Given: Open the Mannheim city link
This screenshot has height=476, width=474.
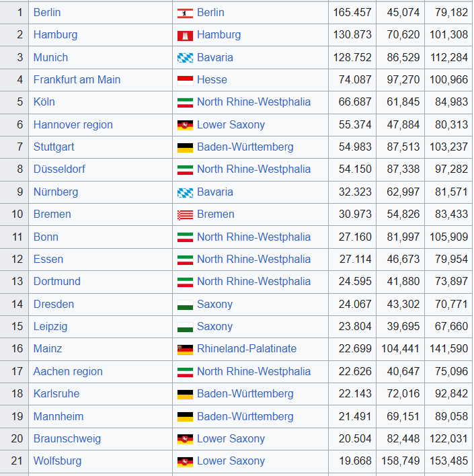Looking at the screenshot, I should coord(58,416).
